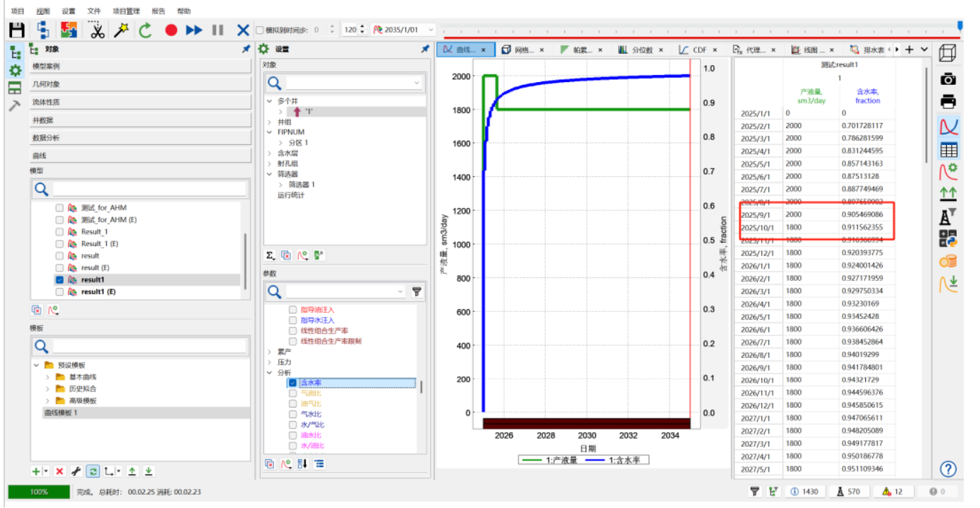Click the blue X stop icon
This screenshot has height=508, width=980.
coord(243,30)
